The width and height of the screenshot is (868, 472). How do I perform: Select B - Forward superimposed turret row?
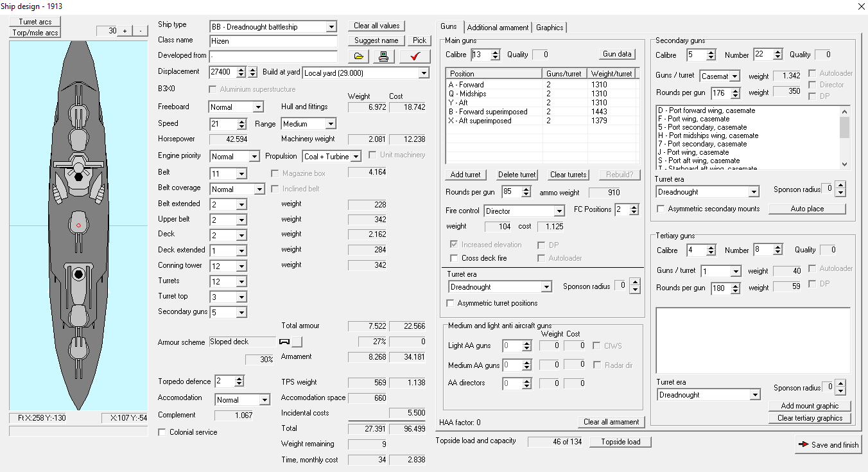coord(542,112)
